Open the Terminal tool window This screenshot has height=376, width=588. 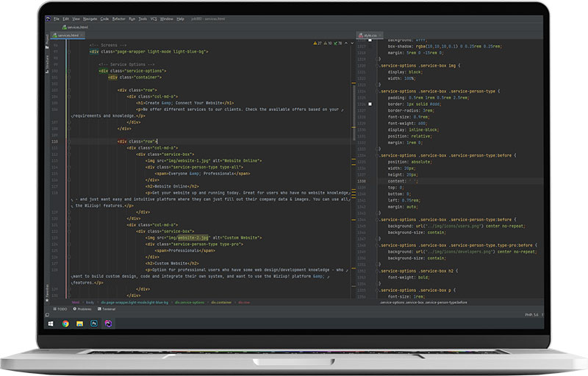[x=108, y=310]
